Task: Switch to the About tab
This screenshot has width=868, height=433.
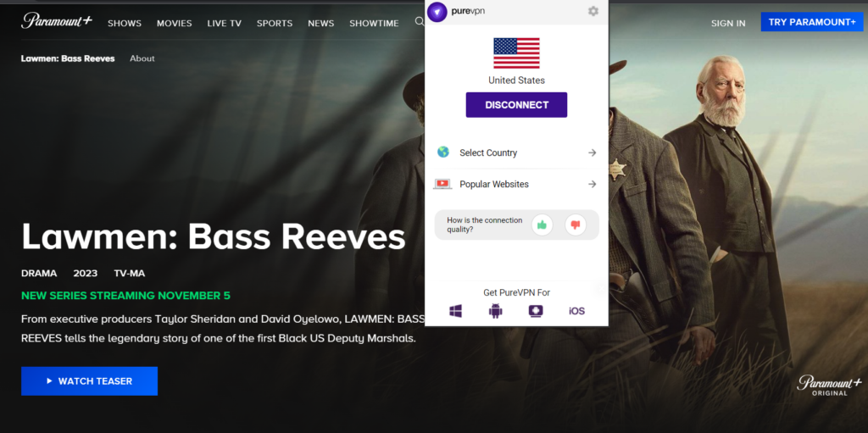Action: point(142,58)
